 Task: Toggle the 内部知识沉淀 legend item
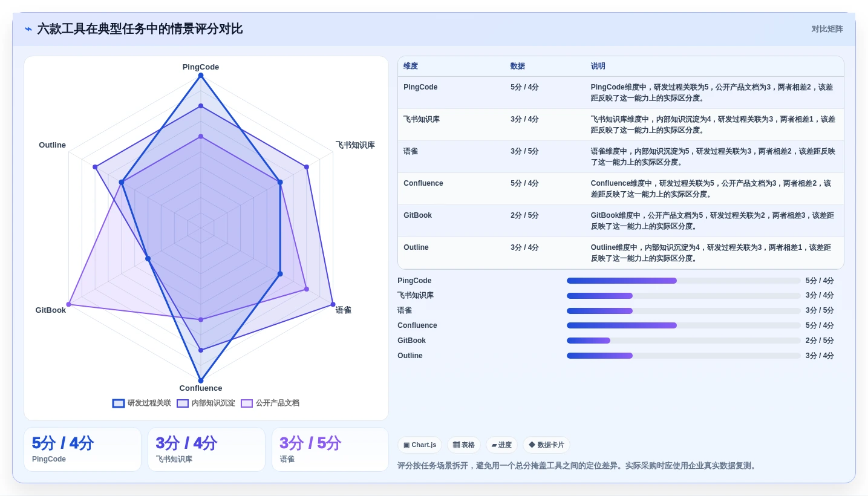coord(206,403)
